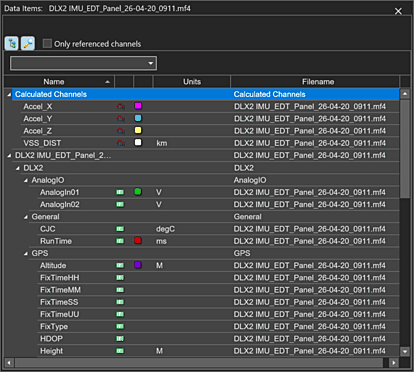Click the signal icon of FixTimeSS

tap(120, 302)
